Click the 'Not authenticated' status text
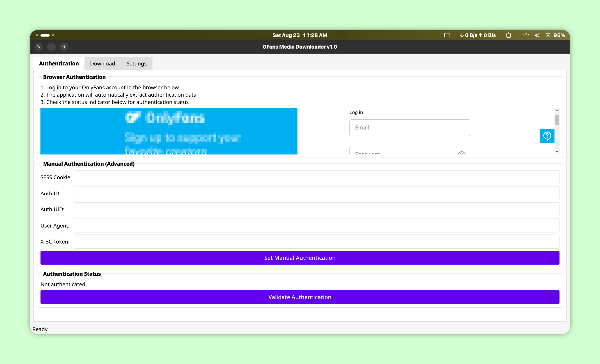This screenshot has width=600, height=364. 63,284
